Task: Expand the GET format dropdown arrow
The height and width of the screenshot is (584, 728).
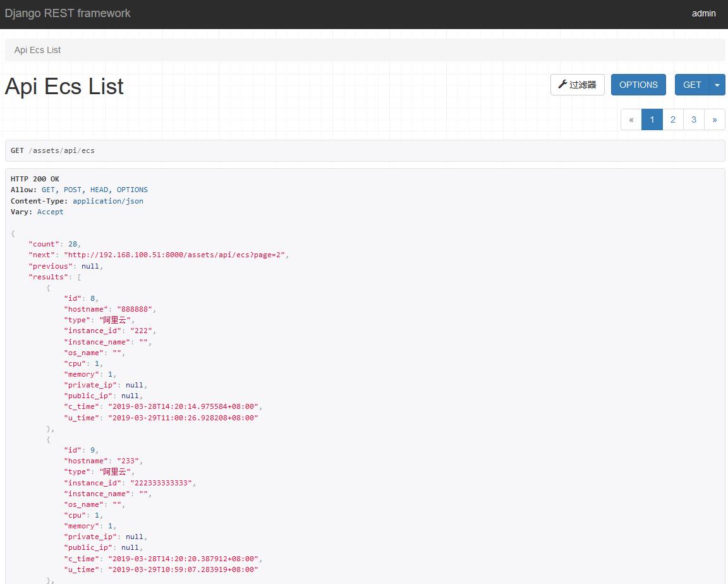Action: point(717,85)
